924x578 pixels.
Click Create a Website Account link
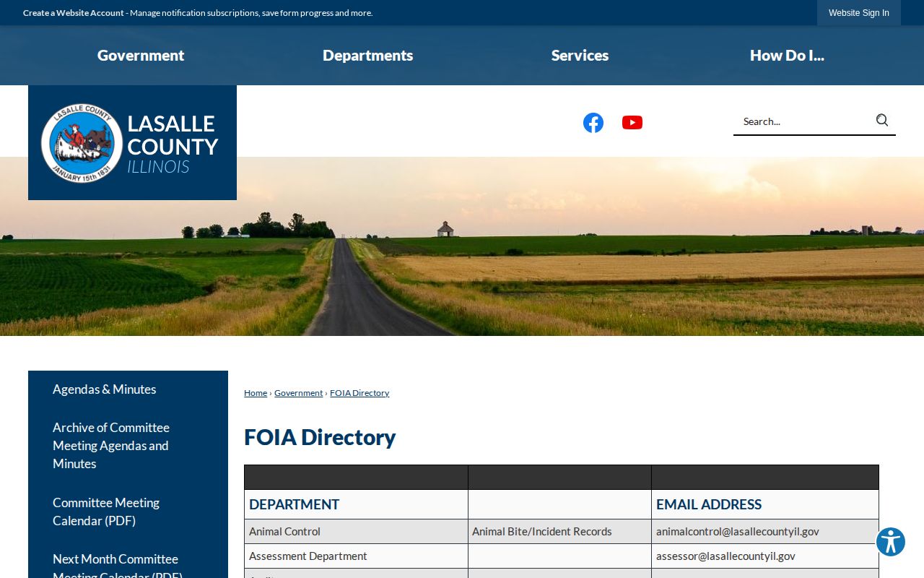tap(74, 13)
